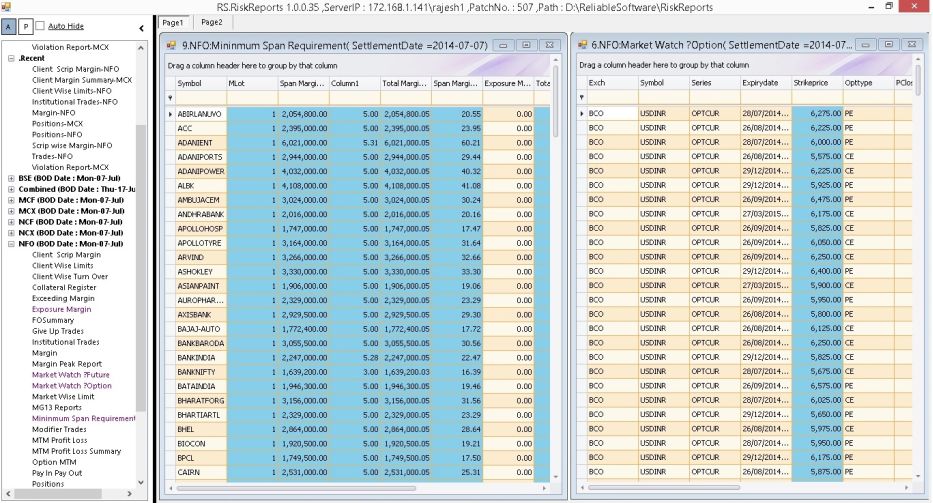This screenshot has width=933, height=503.
Task: Collapse the .Recent tree node
Action: click(11, 58)
